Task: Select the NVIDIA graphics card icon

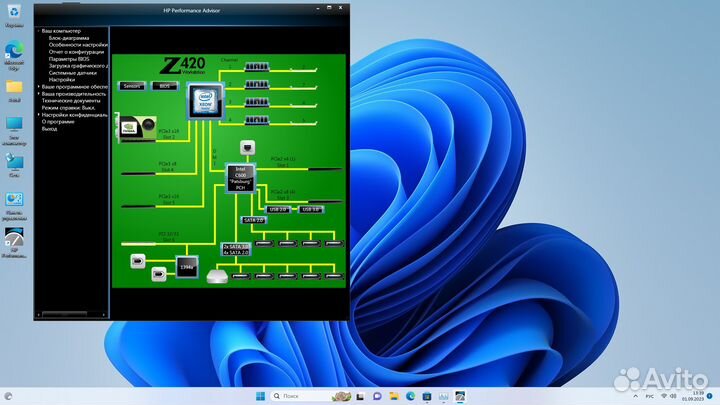Action: 132,126
